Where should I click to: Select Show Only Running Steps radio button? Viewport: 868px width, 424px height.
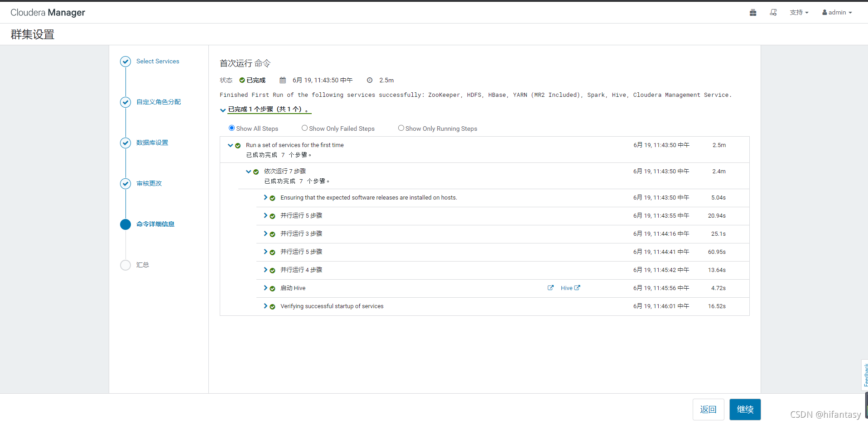(x=401, y=128)
